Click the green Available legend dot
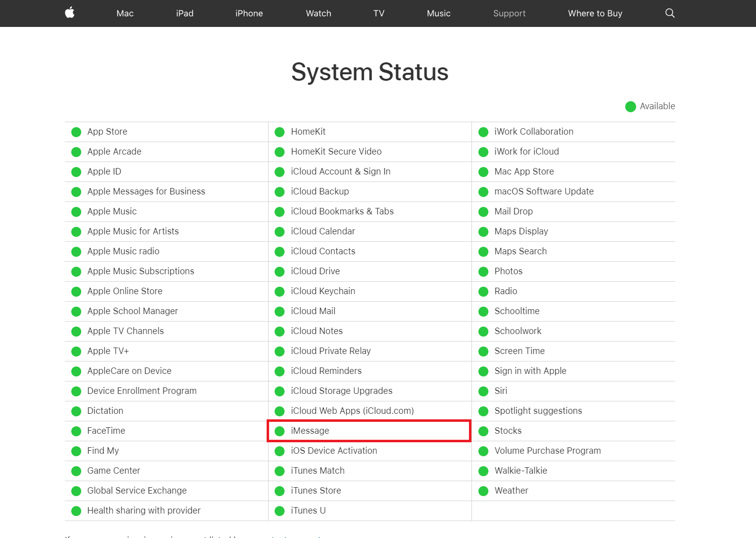 (x=630, y=107)
